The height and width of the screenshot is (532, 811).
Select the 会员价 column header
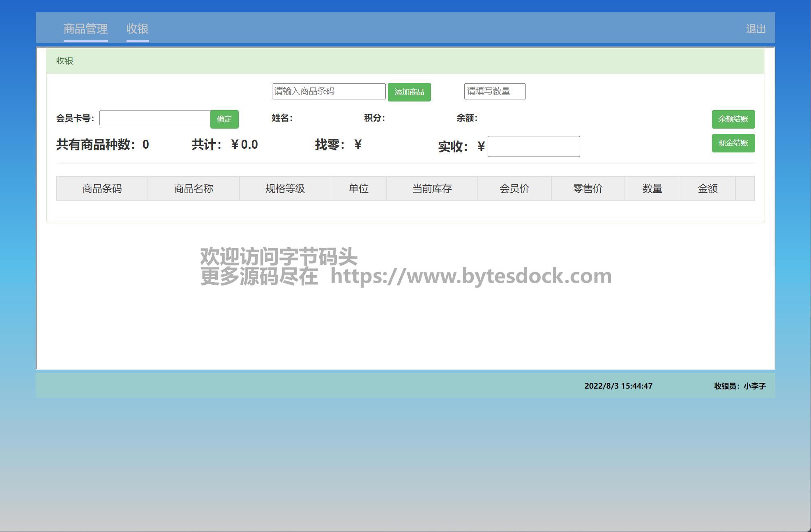[514, 189]
